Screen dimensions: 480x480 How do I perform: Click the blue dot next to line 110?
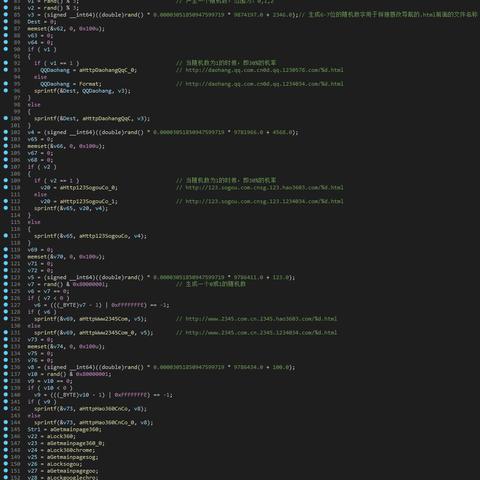coord(6,187)
